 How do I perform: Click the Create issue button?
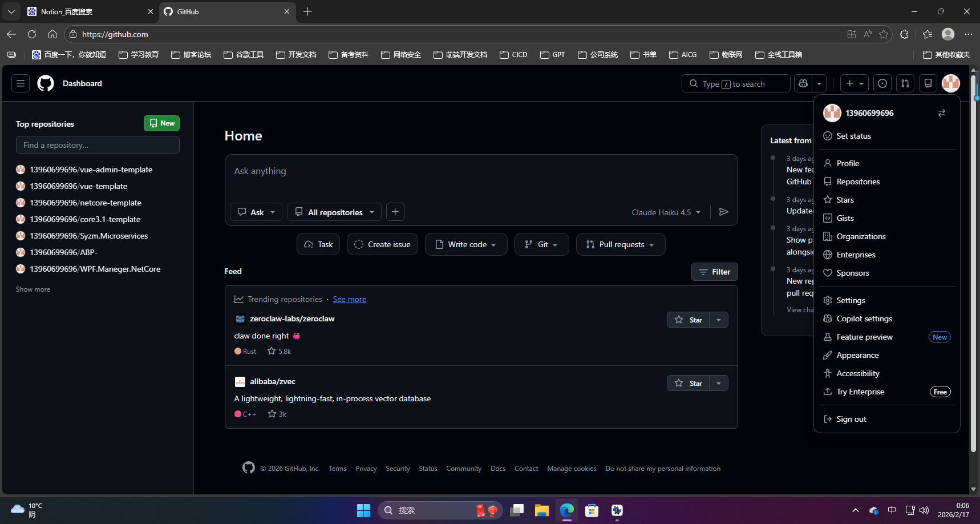tap(382, 244)
